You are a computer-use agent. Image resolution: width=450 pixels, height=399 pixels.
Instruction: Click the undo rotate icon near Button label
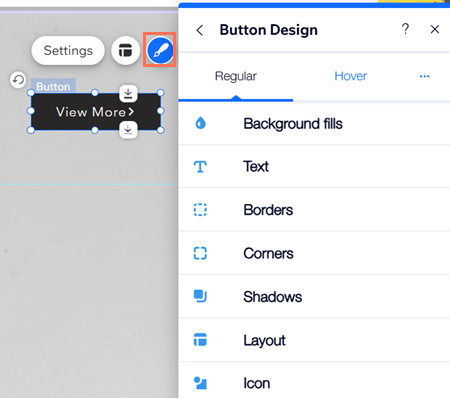(x=18, y=80)
